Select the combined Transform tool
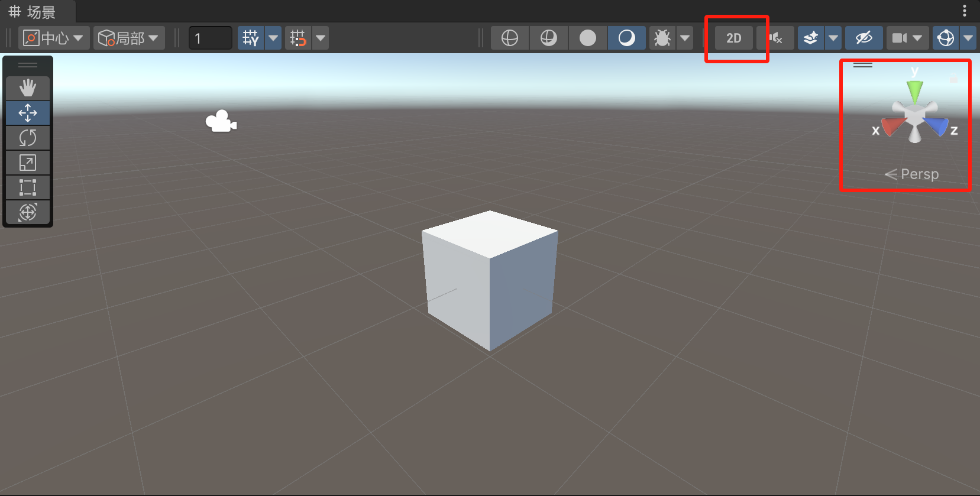The height and width of the screenshot is (496, 980). pyautogui.click(x=28, y=212)
